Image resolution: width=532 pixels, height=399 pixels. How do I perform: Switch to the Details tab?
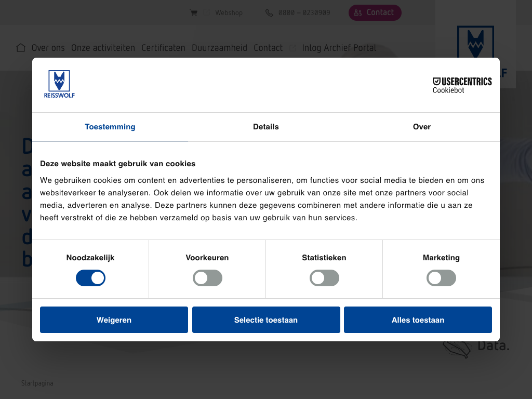pos(266,127)
